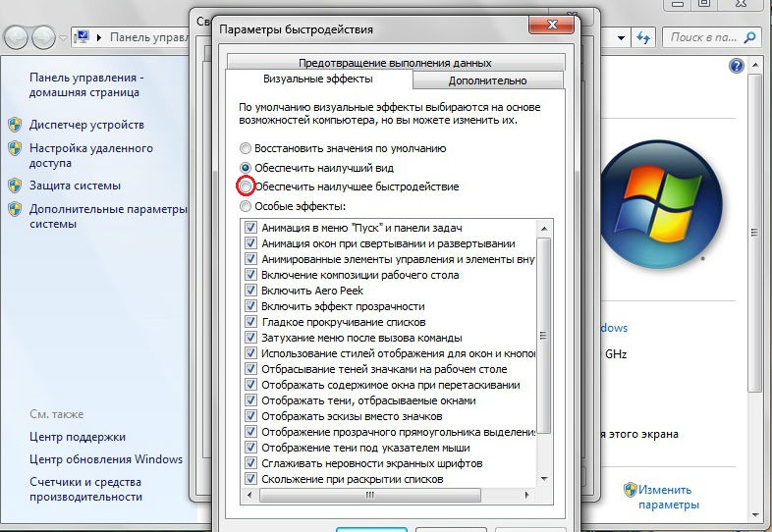The height and width of the screenshot is (532, 772).
Task: Click effects list scroll left arrow
Action: point(249,495)
